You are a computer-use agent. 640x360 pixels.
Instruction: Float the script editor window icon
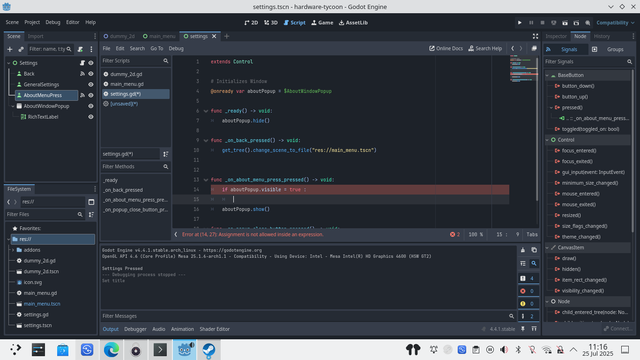pos(534,49)
